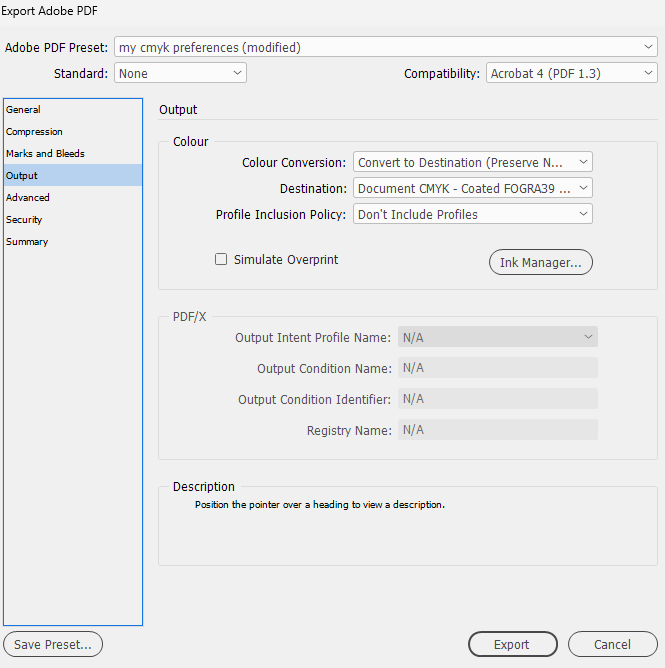The width and height of the screenshot is (665, 668).
Task: Enable the Simulate Overprint checkbox
Action: tap(221, 259)
